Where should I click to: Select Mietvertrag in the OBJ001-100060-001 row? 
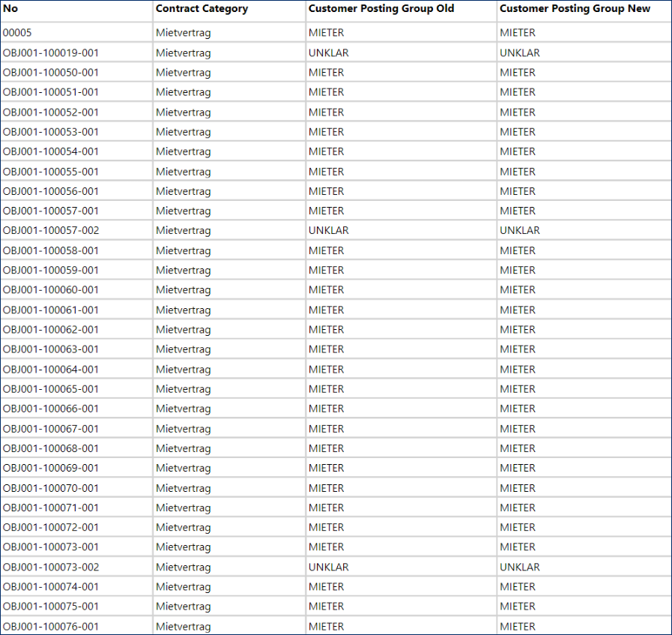pyautogui.click(x=184, y=290)
